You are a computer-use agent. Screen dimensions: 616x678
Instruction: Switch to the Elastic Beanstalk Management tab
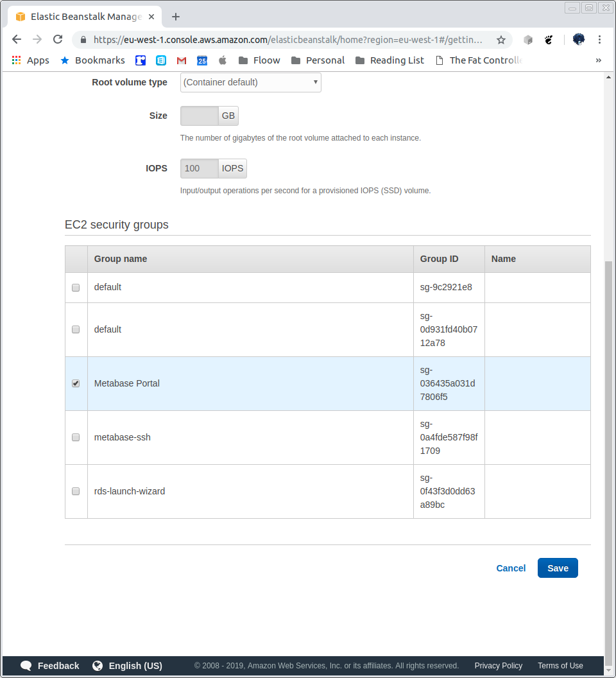pyautogui.click(x=85, y=17)
